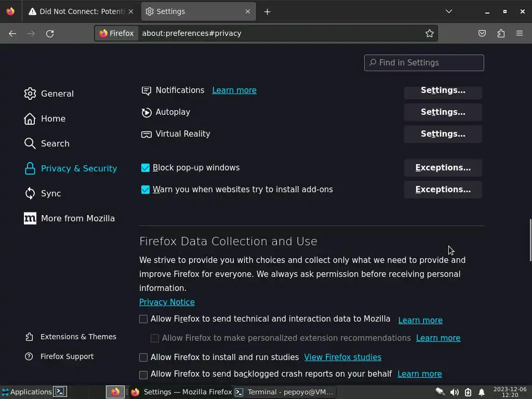532x399 pixels.
Task: Go back using the back arrow
Action: pyautogui.click(x=12, y=33)
